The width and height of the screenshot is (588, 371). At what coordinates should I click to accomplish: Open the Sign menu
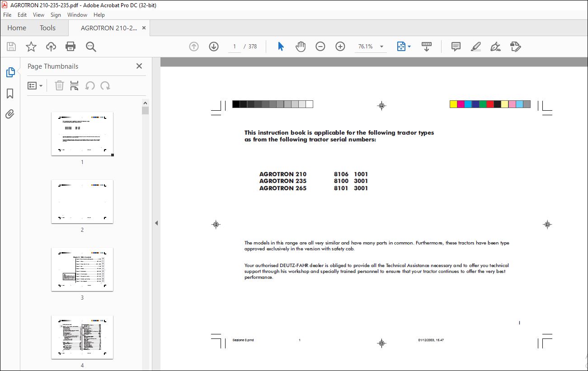(x=56, y=15)
